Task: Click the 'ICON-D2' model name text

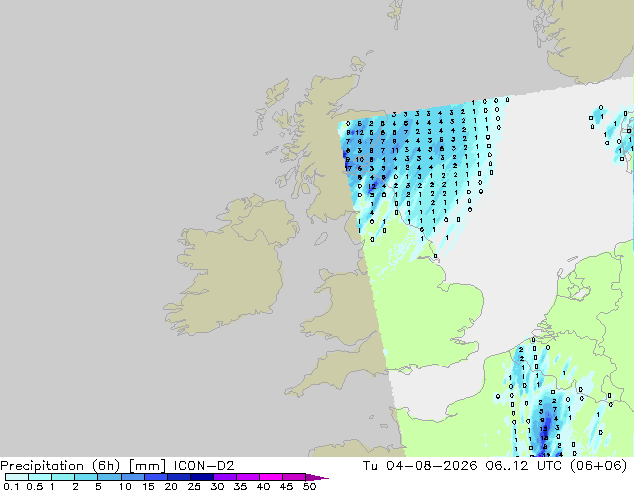Action: click(204, 466)
